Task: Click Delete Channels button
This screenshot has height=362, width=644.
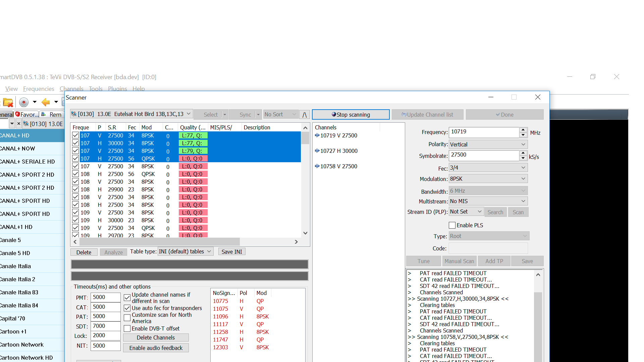Action: click(x=156, y=338)
